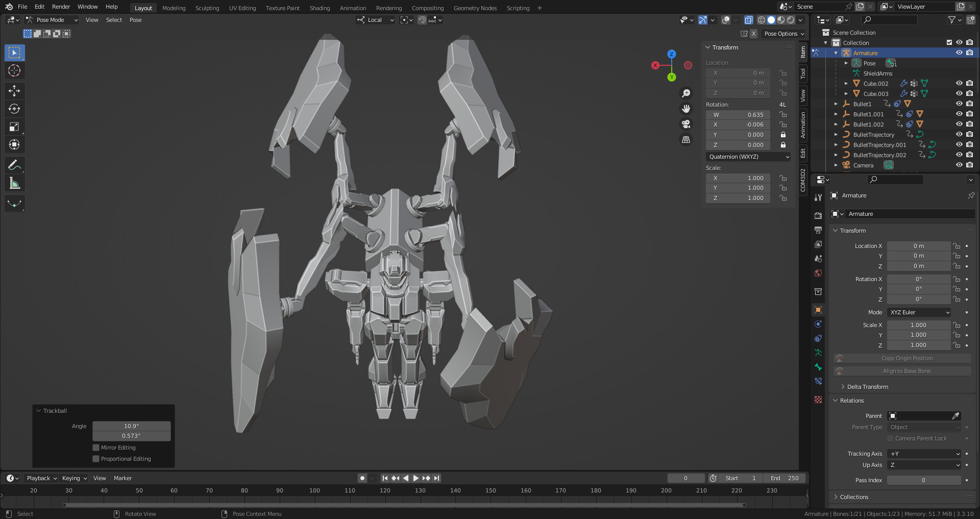Open the Local orientation dropdown

(x=376, y=20)
